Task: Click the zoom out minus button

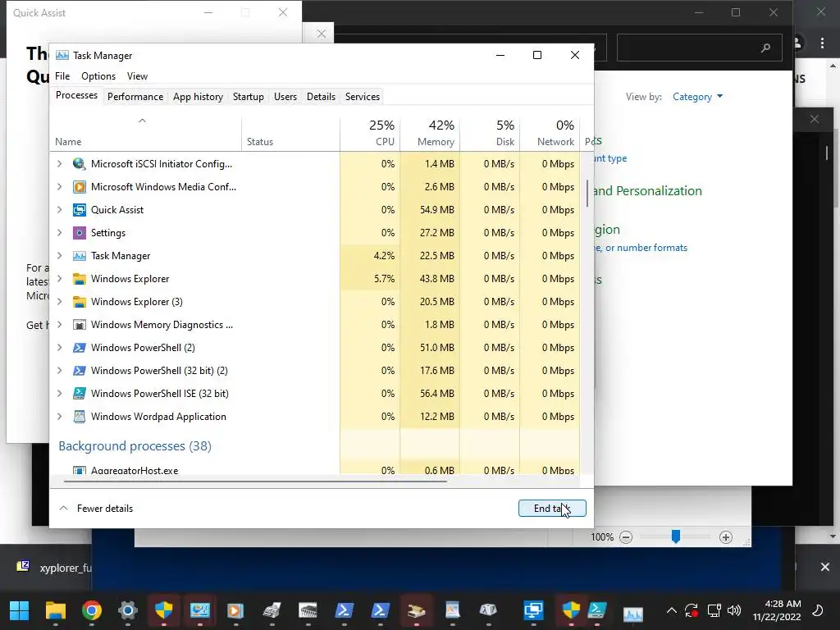Action: click(x=626, y=537)
